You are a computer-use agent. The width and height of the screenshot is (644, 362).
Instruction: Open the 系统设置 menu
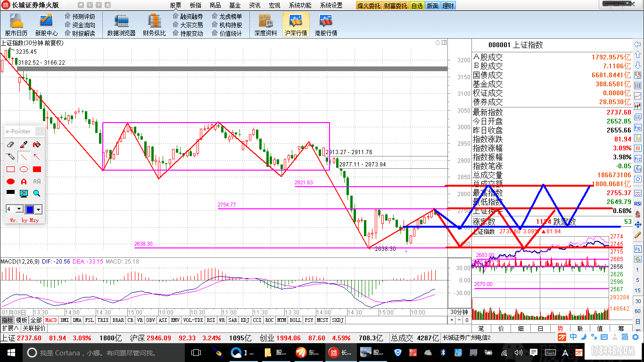(x=331, y=6)
